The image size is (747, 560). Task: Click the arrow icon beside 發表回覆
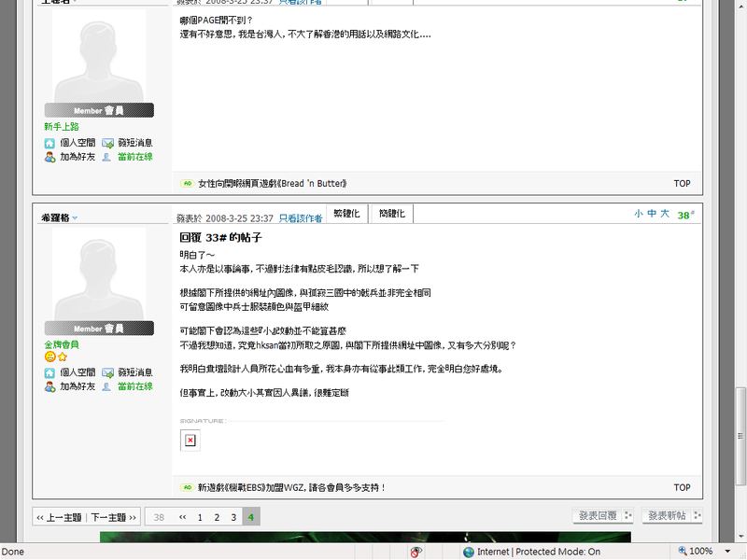pos(627,515)
